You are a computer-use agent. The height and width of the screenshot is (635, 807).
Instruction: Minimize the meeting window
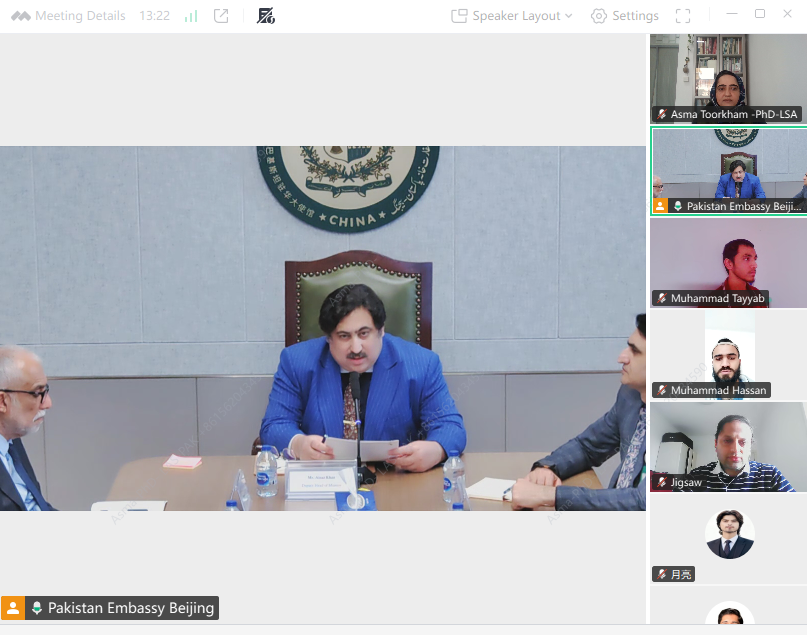[732, 14]
